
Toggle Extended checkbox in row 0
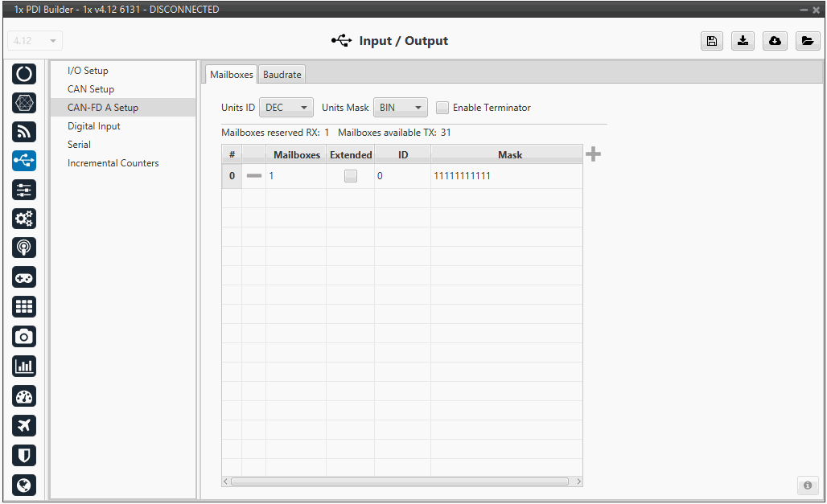tap(351, 176)
